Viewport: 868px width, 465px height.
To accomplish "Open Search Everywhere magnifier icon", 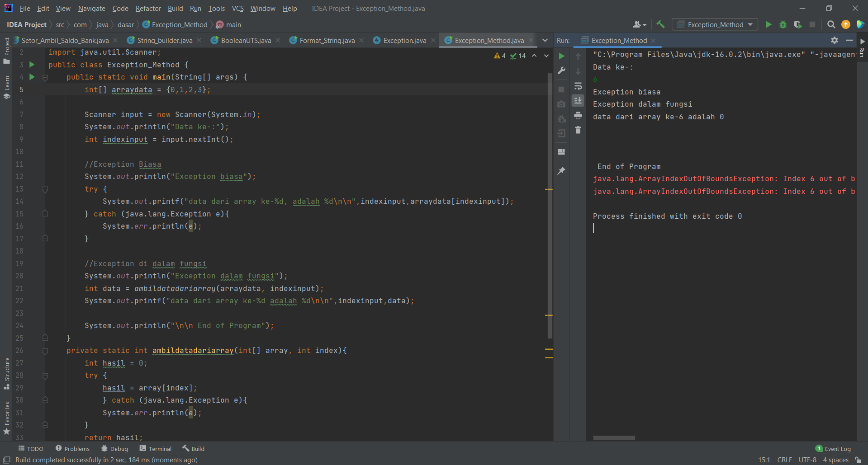I will tap(831, 24).
